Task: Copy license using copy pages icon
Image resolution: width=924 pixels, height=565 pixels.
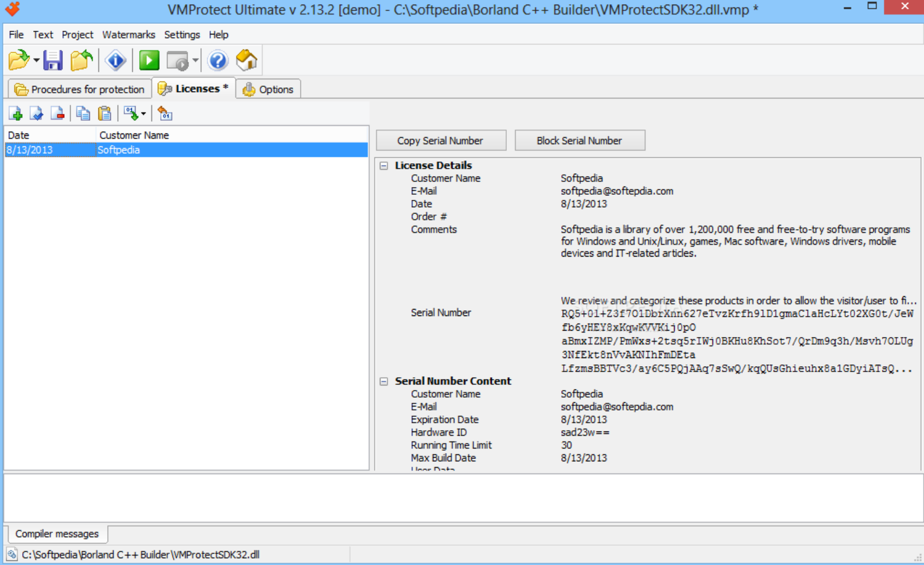Action: point(83,113)
